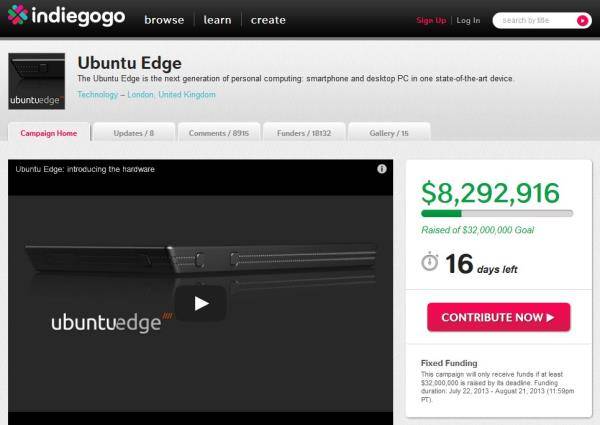Click the Contribute Now button
600x425 pixels.
coord(499,317)
